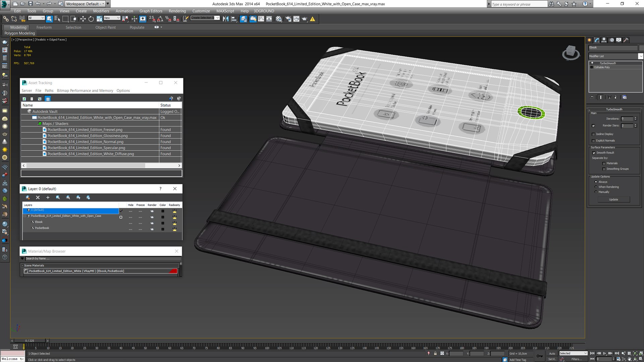Open the Utilities hammer panel tab

point(626,40)
